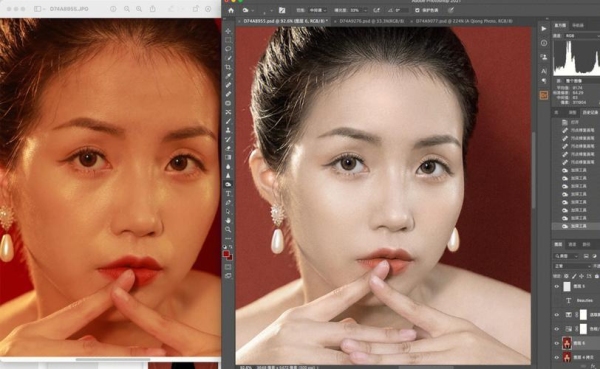
Task: Click the orange highlighted side panel icon
Action: [x=544, y=95]
